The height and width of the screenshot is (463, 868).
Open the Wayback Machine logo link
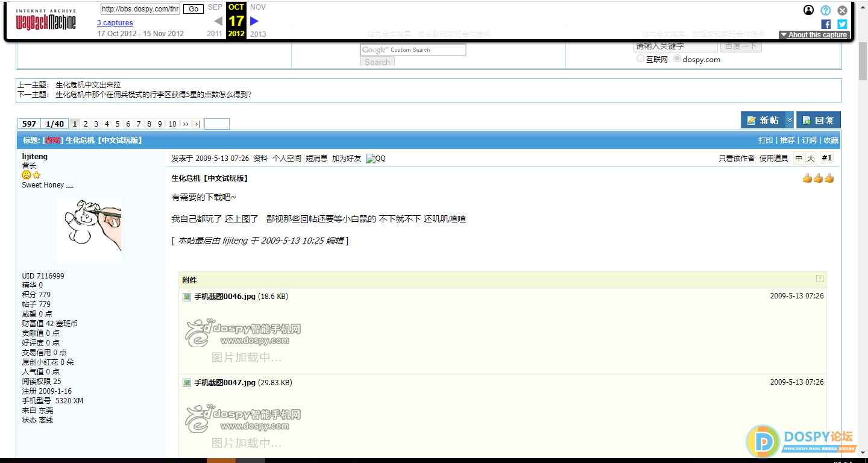pyautogui.click(x=46, y=20)
